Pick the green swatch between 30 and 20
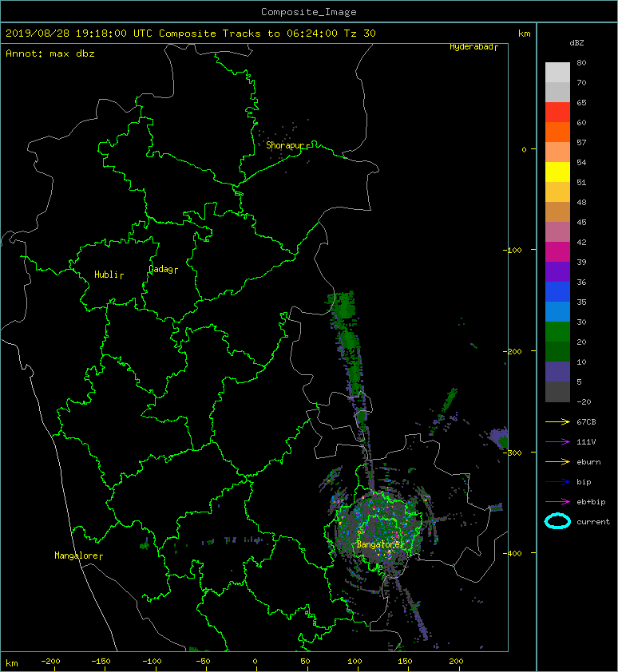The height and width of the screenshot is (672, 618). coord(557,332)
